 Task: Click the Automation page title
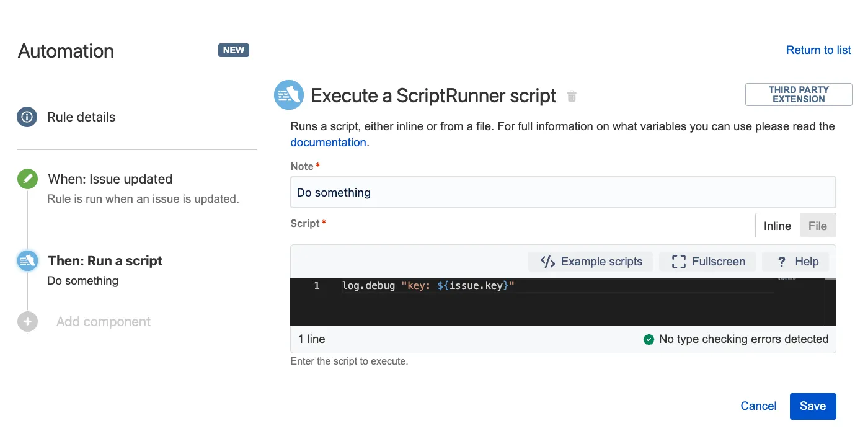coord(66,51)
